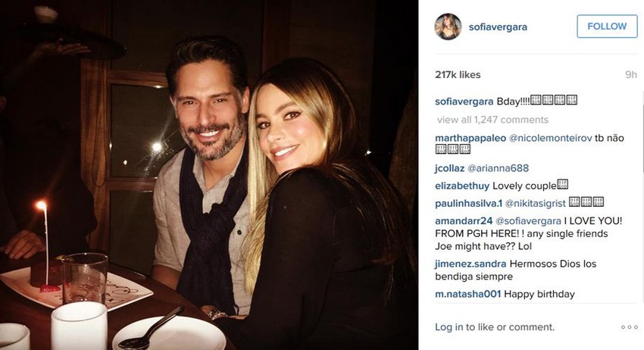The image size is (644, 350).
Task: Visit m.natasha001 profile
Action: 467,294
